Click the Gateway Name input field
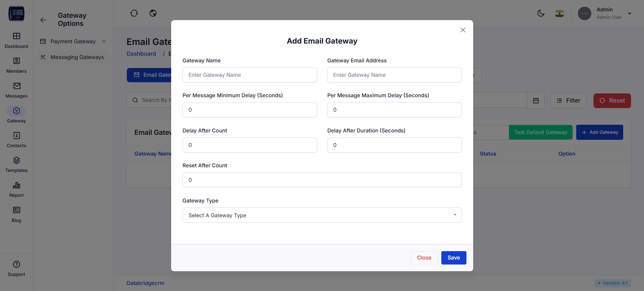Screen dimensions: 644x291 (x=250, y=75)
